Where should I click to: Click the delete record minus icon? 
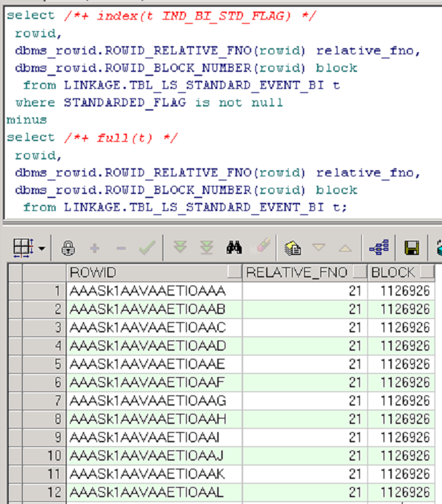pyautogui.click(x=121, y=248)
